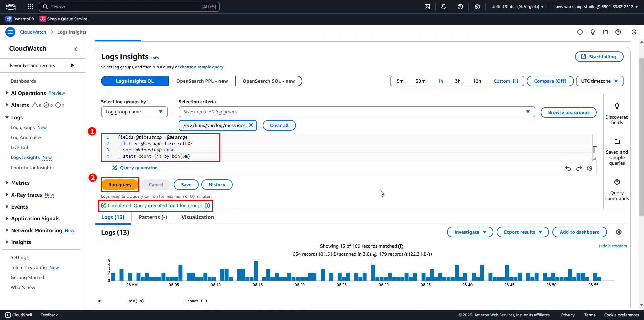Open the AWS services grid menu
Image resolution: width=644 pixels, height=320 pixels.
[30, 7]
